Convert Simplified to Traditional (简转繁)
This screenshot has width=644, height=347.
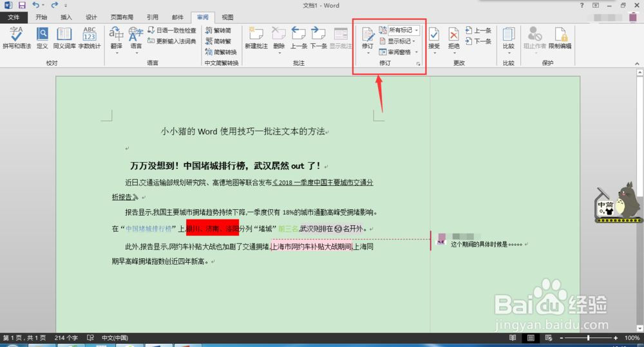tap(218, 41)
